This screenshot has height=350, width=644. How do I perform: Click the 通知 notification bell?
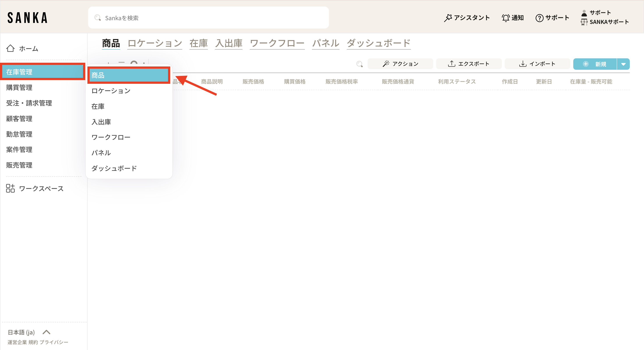[506, 18]
